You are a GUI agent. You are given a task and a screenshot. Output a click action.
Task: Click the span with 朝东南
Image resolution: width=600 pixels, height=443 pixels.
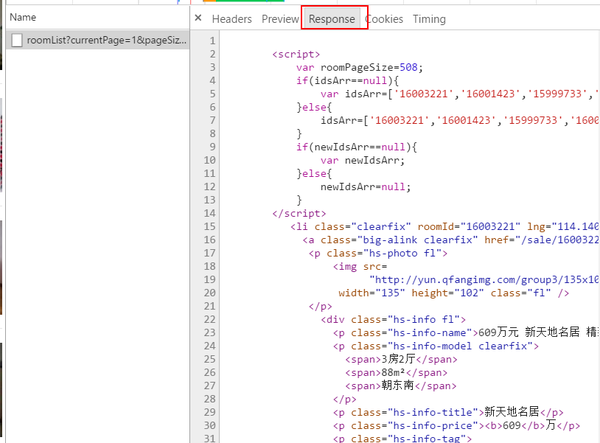pos(401,386)
